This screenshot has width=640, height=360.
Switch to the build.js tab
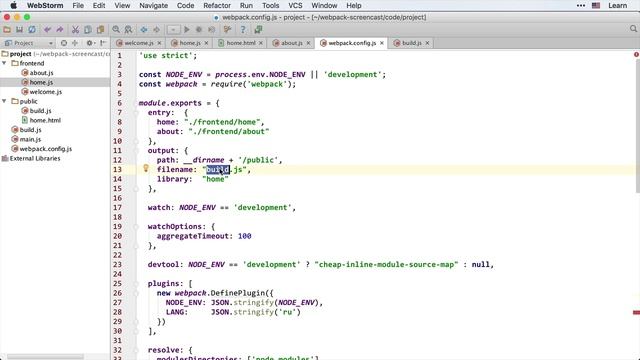[411, 43]
